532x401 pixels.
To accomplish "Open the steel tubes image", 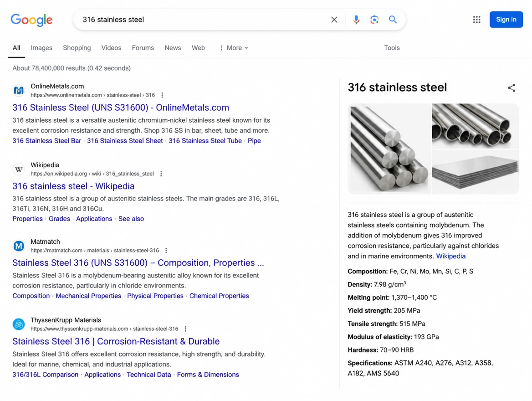I will (476, 126).
